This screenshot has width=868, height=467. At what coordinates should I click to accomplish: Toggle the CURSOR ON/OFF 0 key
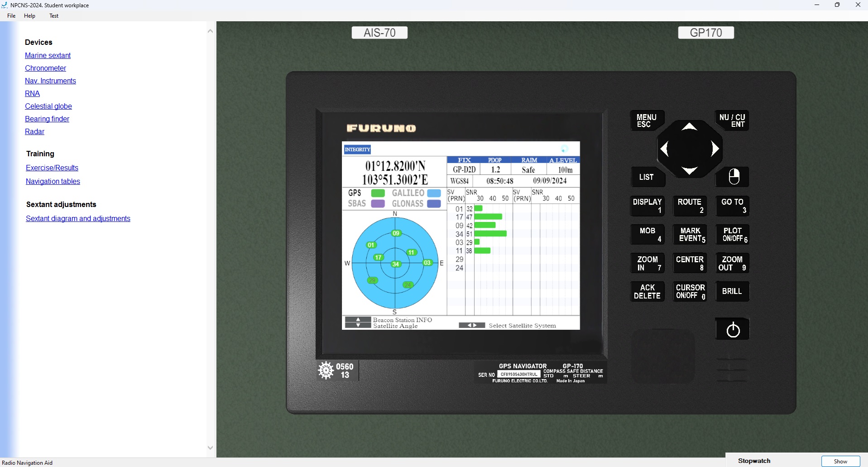click(690, 292)
